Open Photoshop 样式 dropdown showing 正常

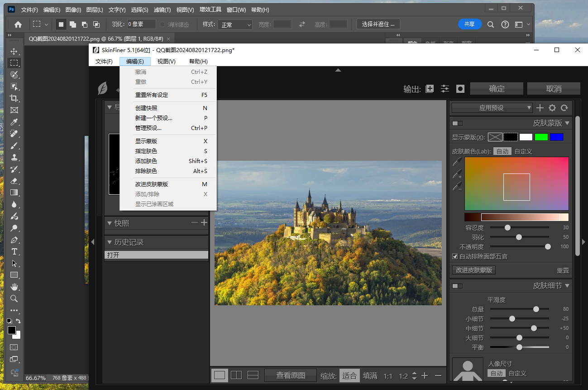point(235,24)
